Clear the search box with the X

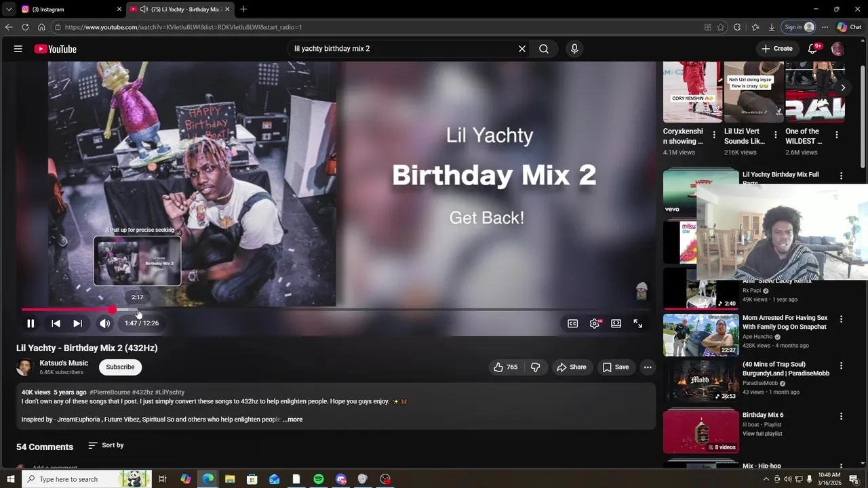(522, 49)
